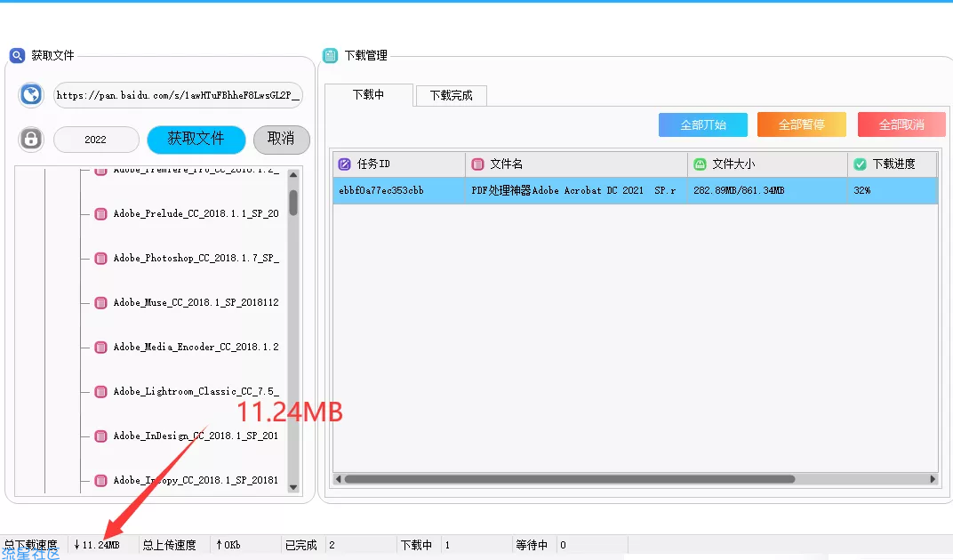Select Adobe_Prelude_CC_2018.1.1_SP_20 in file tree
The height and width of the screenshot is (560, 953).
click(196, 213)
